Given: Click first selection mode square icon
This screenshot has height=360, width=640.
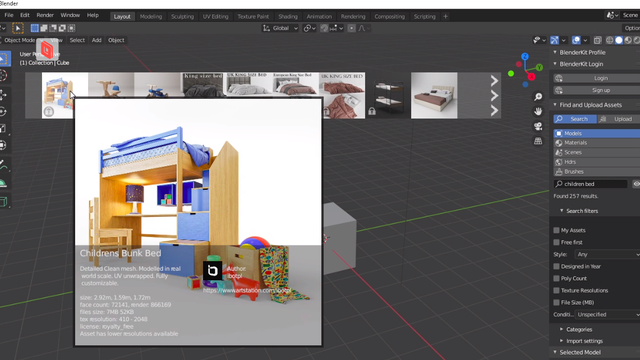Looking at the screenshot, I should point(35,28).
